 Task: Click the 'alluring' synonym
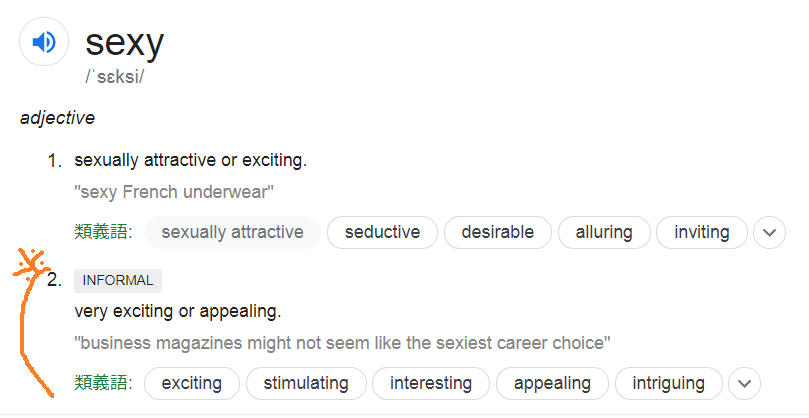pyautogui.click(x=604, y=232)
